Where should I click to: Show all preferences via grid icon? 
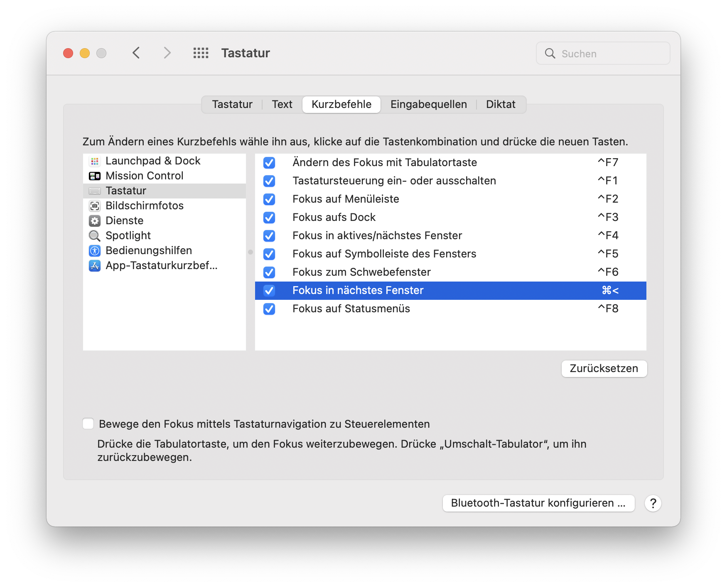(201, 53)
